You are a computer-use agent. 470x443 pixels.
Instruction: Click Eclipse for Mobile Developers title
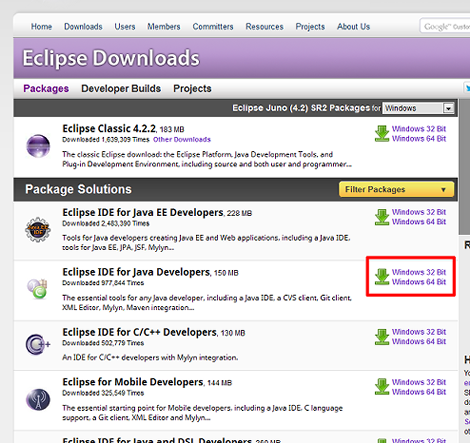coord(133,382)
